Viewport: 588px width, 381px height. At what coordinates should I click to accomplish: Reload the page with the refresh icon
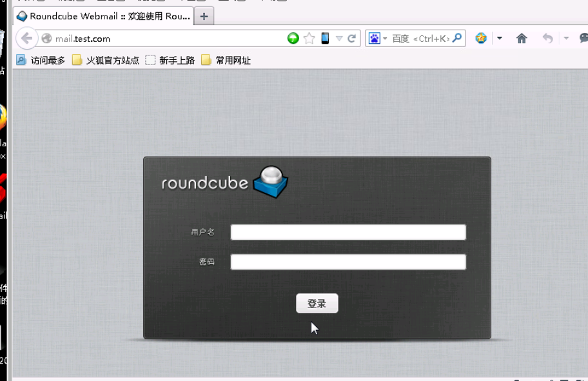(x=352, y=38)
